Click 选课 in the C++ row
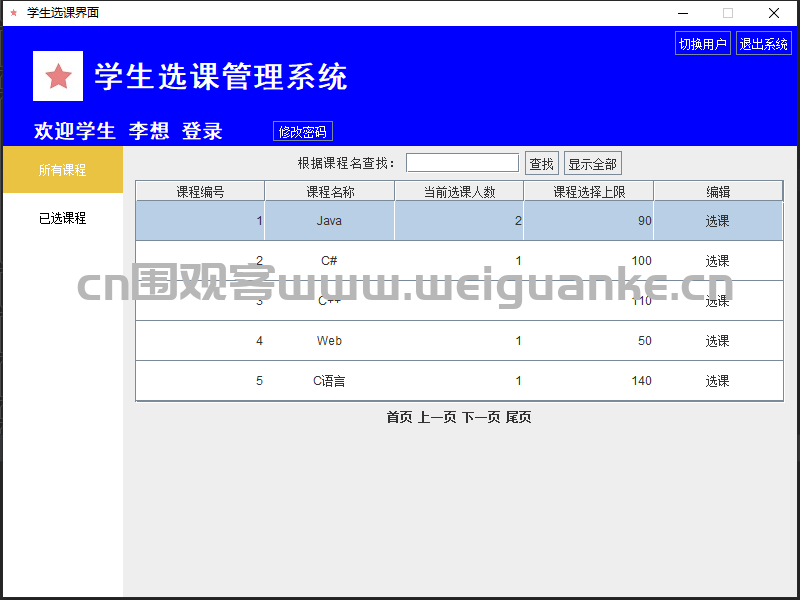The height and width of the screenshot is (600, 800). (x=717, y=301)
